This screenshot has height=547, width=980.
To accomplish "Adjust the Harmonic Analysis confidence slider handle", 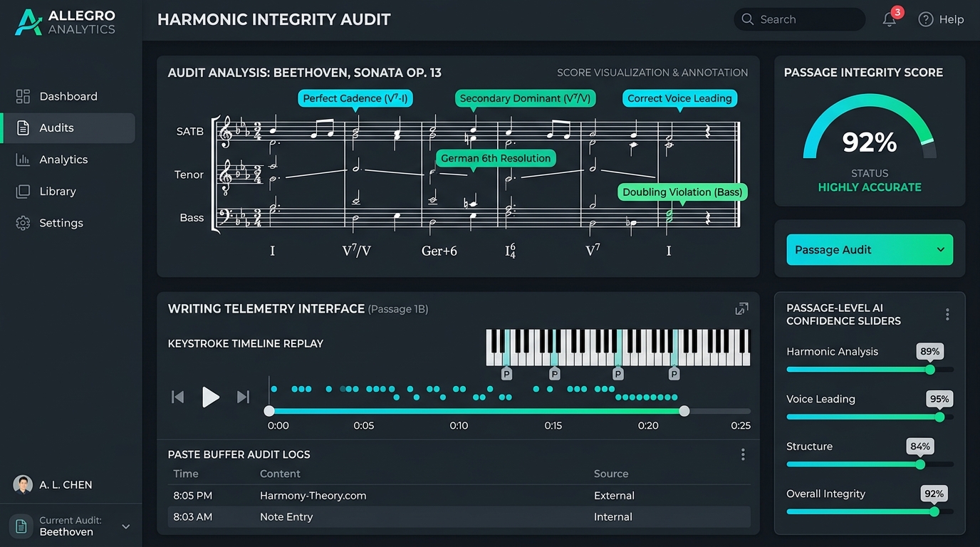I will [929, 370].
